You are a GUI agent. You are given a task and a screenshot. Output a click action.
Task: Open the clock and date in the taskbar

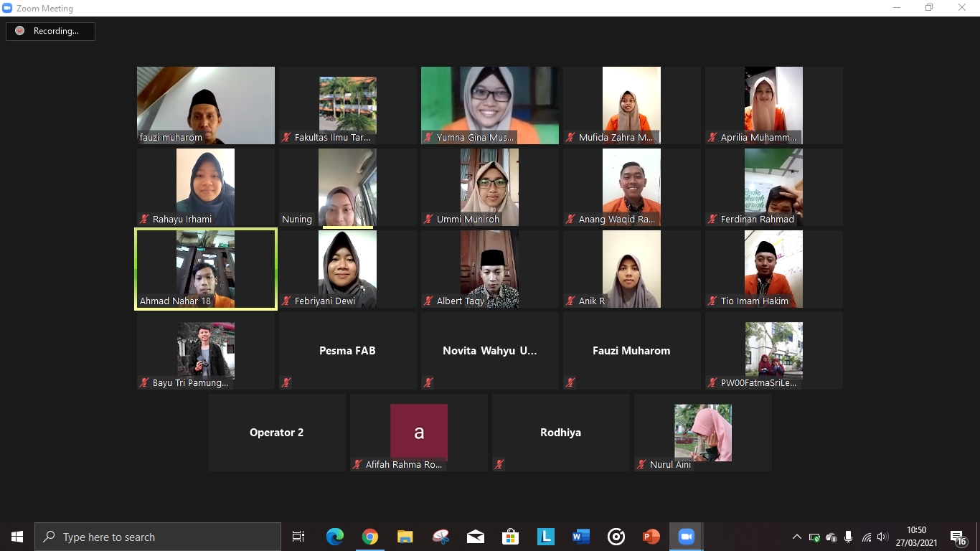click(916, 537)
